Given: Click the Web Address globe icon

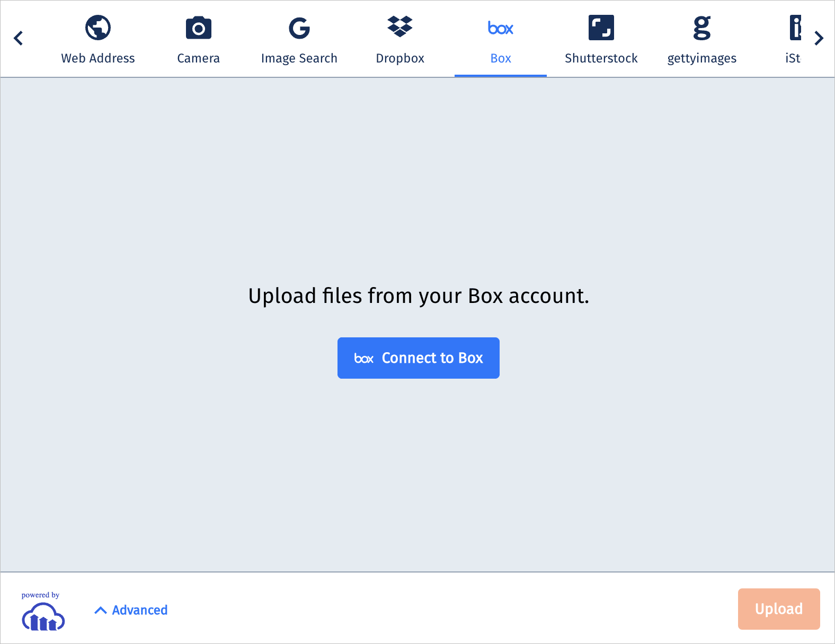Looking at the screenshot, I should pyautogui.click(x=98, y=28).
